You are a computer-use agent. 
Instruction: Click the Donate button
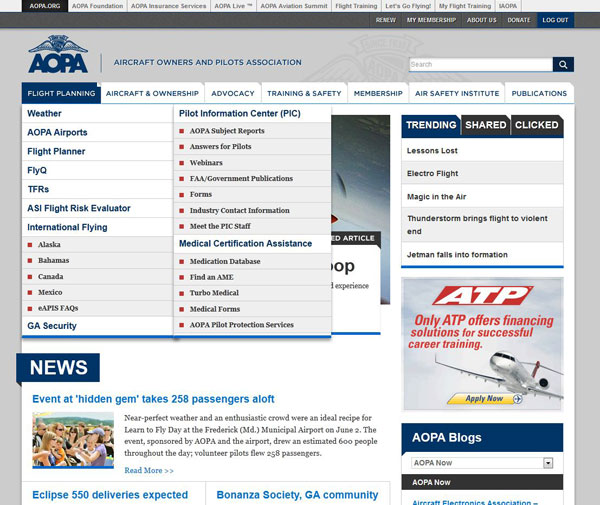click(518, 20)
